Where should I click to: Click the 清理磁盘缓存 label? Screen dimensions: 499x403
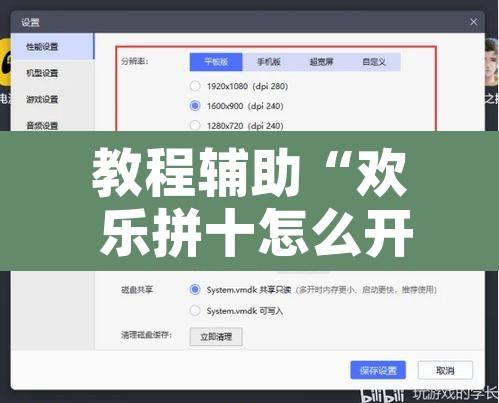coord(146,335)
